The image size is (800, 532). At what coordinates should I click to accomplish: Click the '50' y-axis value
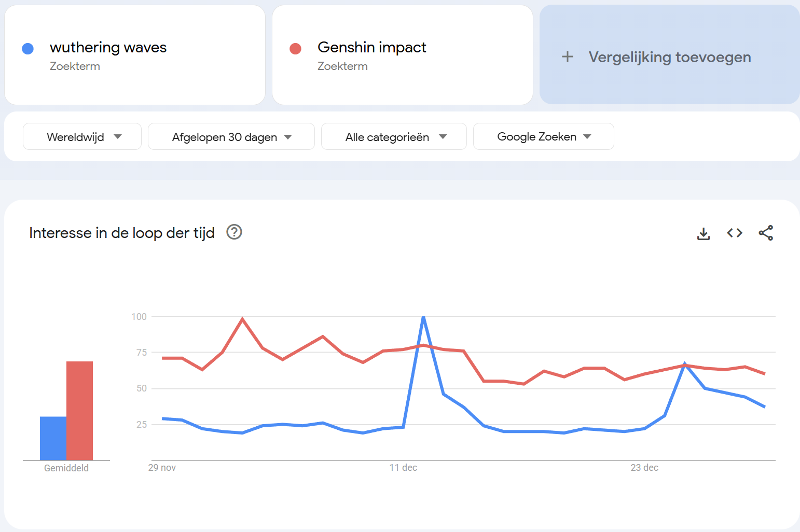pyautogui.click(x=142, y=388)
